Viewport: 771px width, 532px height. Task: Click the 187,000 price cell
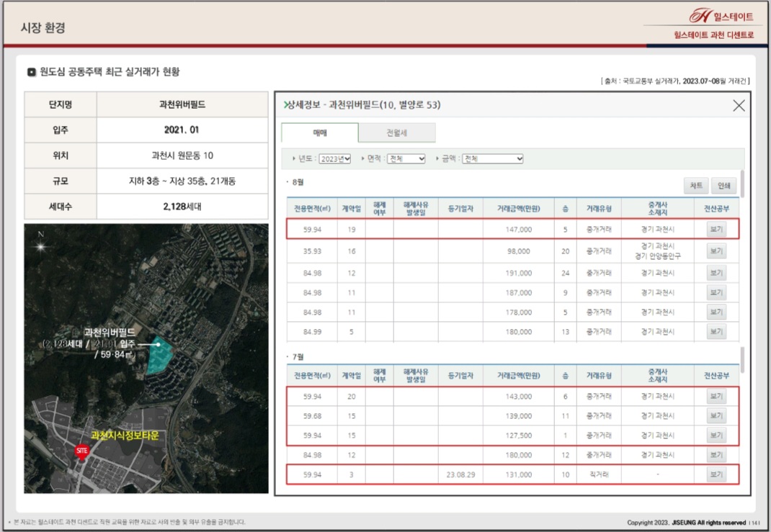pos(518,292)
